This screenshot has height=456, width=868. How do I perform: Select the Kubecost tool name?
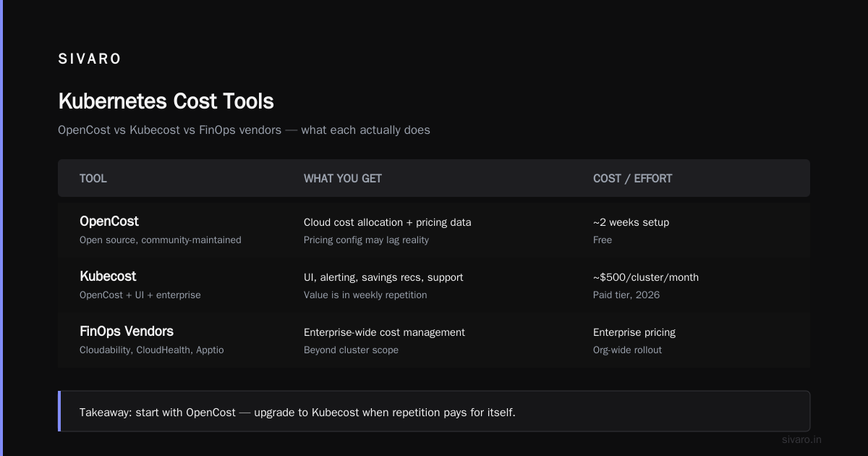coord(108,276)
